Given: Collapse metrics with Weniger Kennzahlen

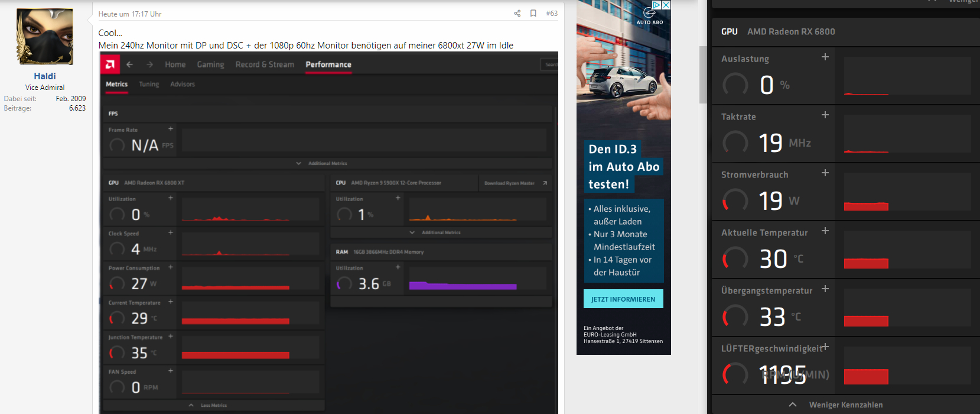Looking at the screenshot, I should (x=836, y=405).
